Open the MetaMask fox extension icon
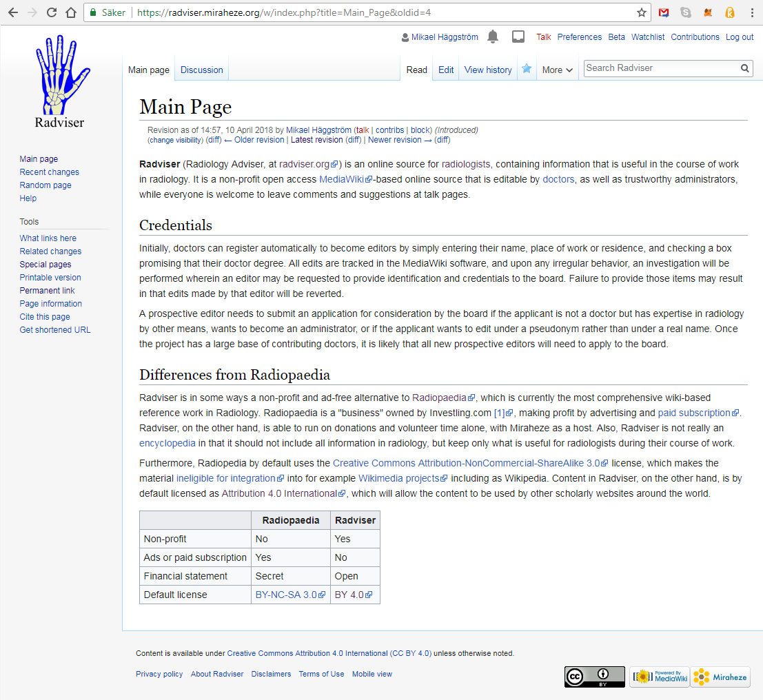This screenshot has width=763, height=700. 708,12
